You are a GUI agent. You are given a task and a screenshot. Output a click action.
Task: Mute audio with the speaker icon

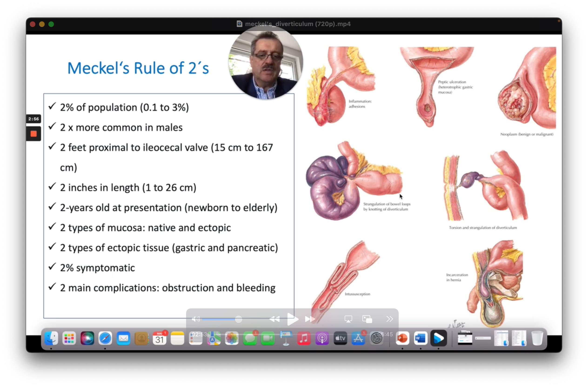(196, 319)
